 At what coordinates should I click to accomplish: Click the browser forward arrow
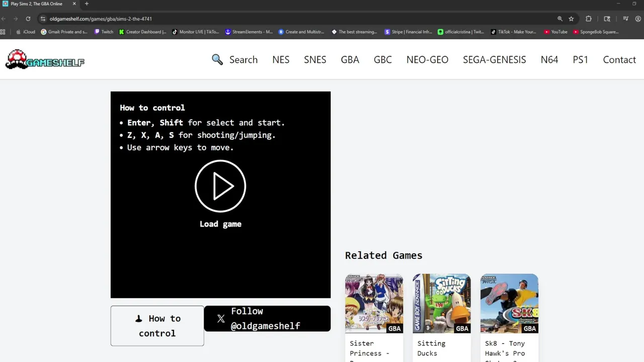16,19
